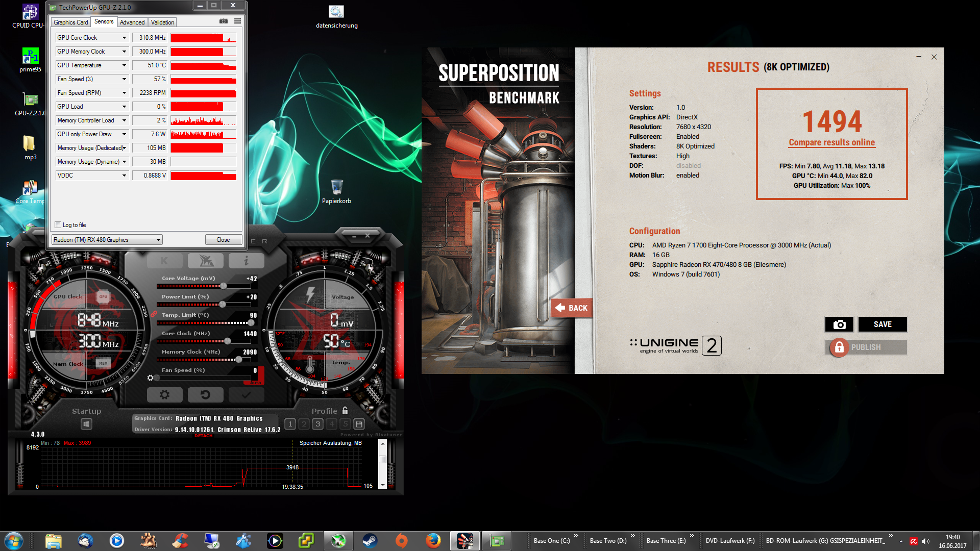The height and width of the screenshot is (551, 980).
Task: Open Afterburner settings gear button
Action: click(x=164, y=394)
